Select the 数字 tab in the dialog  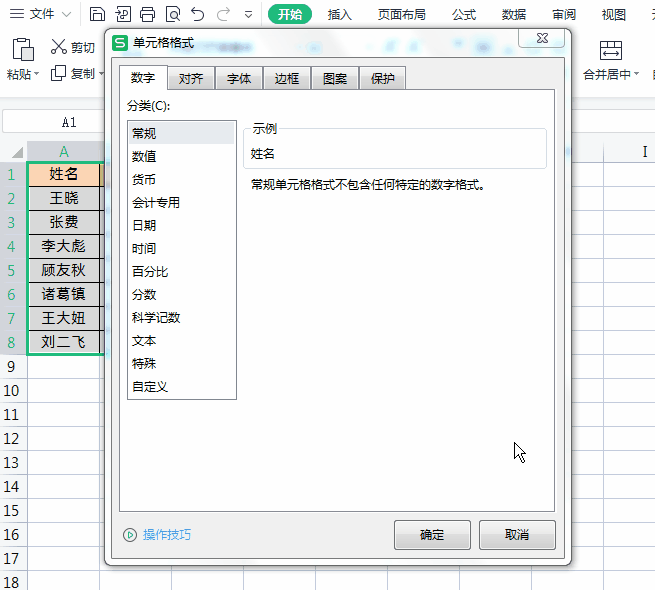tap(143, 78)
